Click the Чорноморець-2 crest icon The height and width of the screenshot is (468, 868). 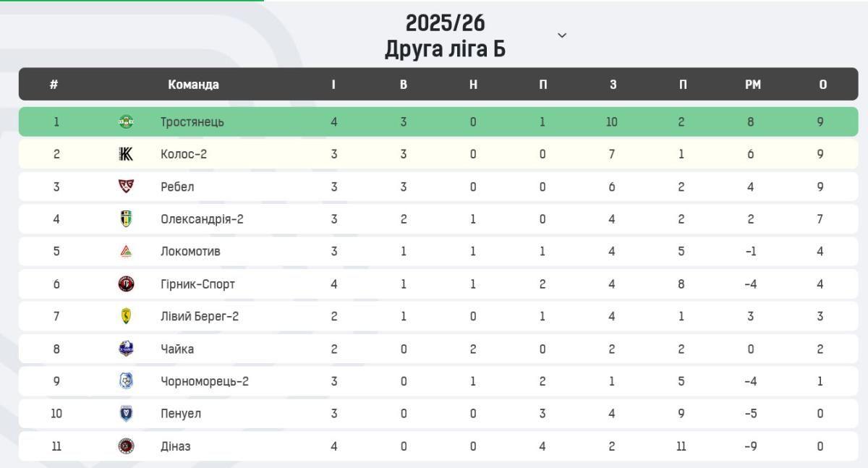click(126, 381)
